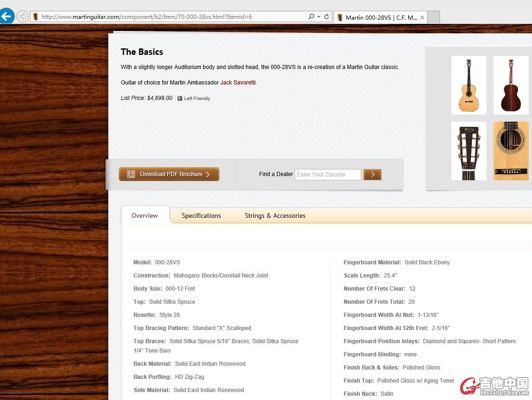Image resolution: width=532 pixels, height=400 pixels.
Task: View the guitar front thumbnail image
Action: point(469,85)
